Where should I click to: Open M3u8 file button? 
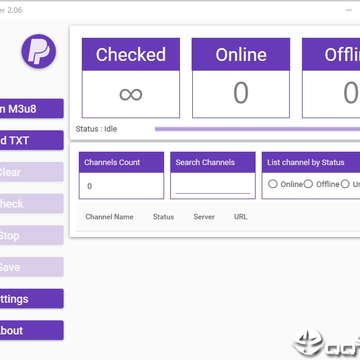31,109
